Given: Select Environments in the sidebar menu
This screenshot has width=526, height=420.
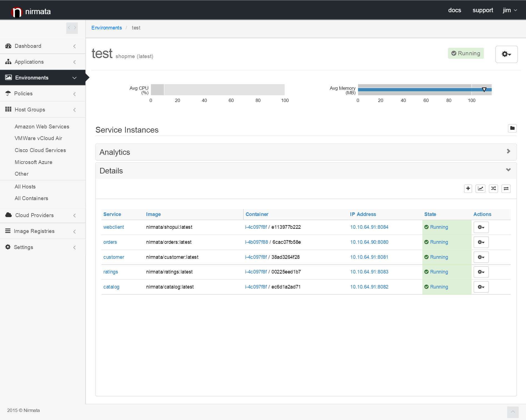Looking at the screenshot, I should point(31,78).
